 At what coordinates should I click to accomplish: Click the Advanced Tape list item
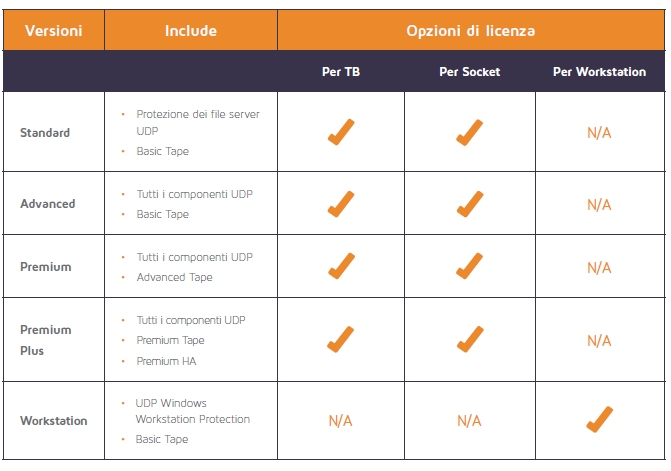(175, 277)
